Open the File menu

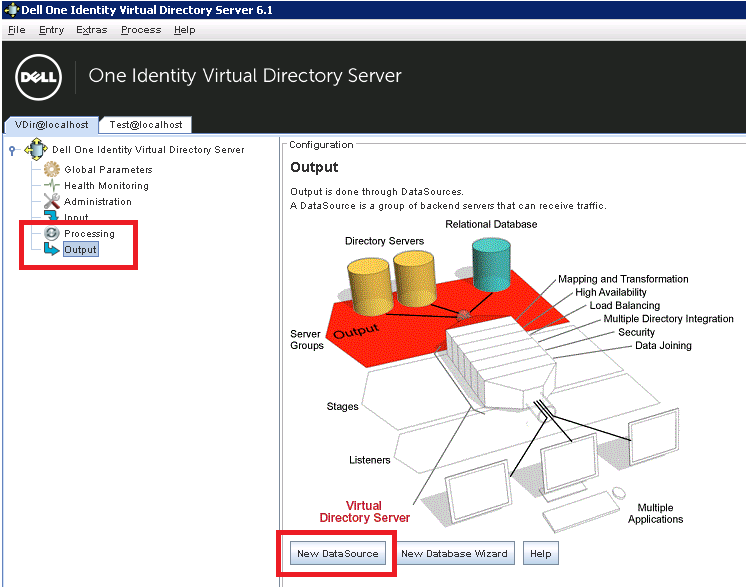click(x=17, y=30)
